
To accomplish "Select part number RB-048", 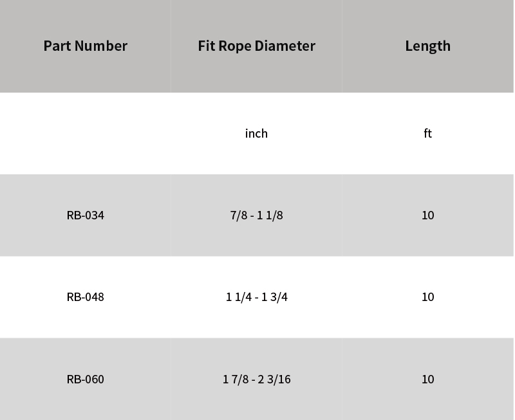I will [86, 297].
